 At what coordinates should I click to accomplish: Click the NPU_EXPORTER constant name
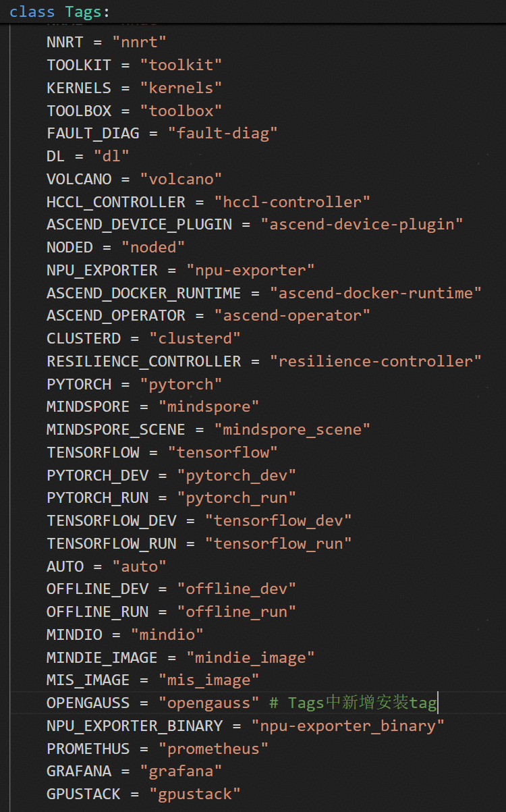click(102, 270)
